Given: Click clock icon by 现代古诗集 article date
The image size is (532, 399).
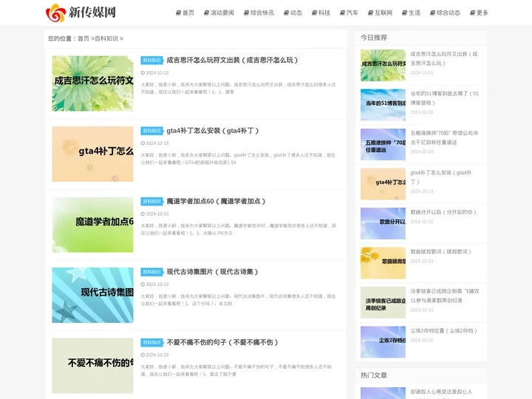Looking at the screenshot, I should (x=143, y=284).
